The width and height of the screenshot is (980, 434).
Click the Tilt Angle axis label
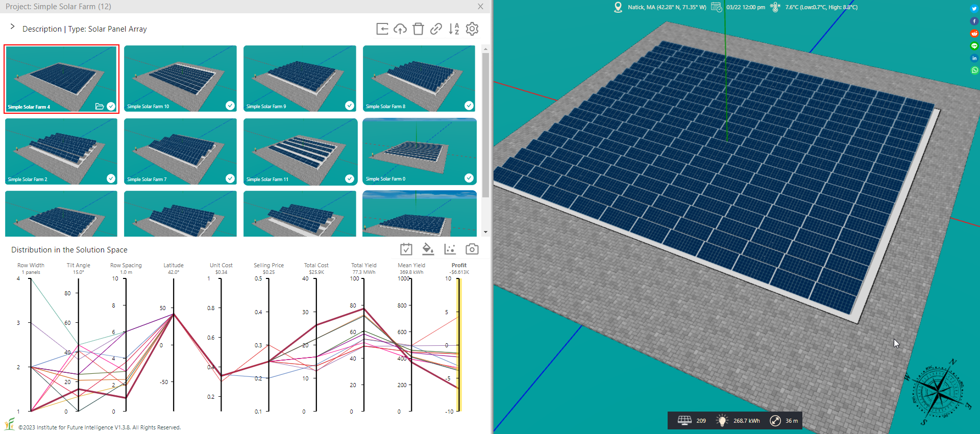pos(78,265)
